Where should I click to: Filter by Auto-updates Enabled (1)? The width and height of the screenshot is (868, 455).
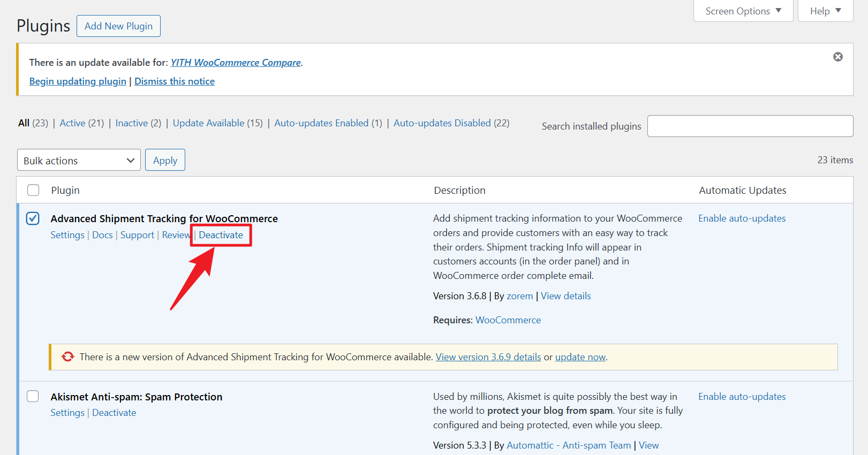point(328,123)
